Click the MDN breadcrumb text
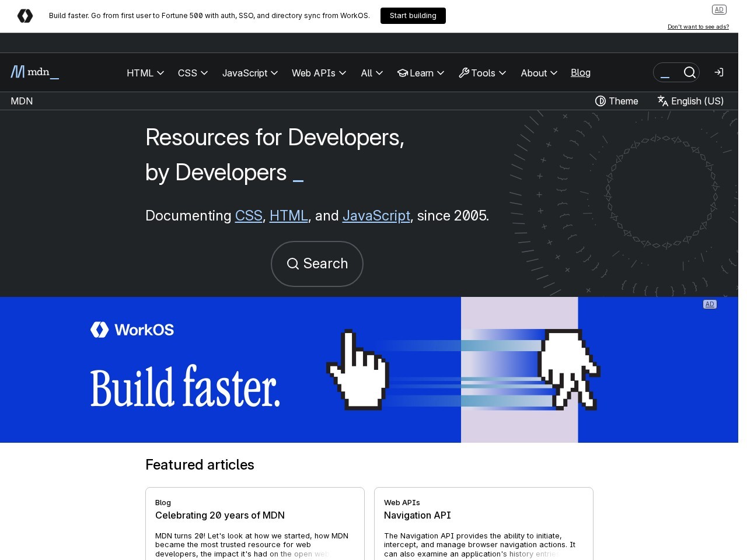This screenshot has height=560, width=747. [22, 101]
